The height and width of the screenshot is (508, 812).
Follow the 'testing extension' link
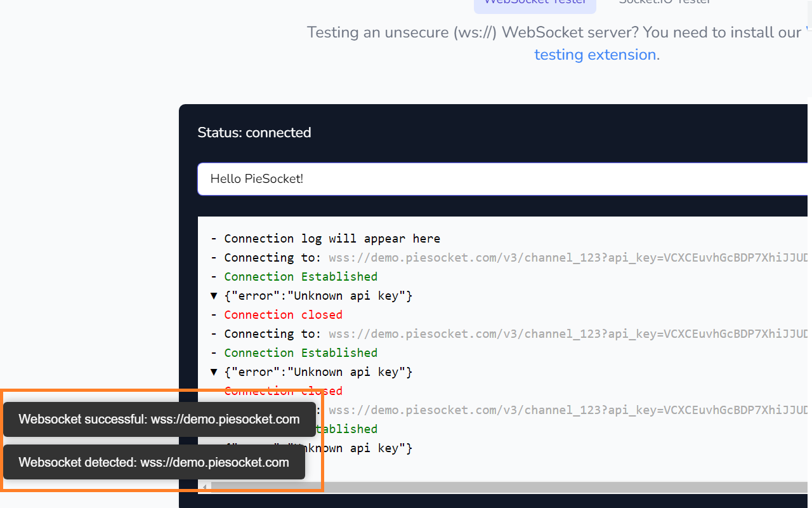pyautogui.click(x=595, y=55)
